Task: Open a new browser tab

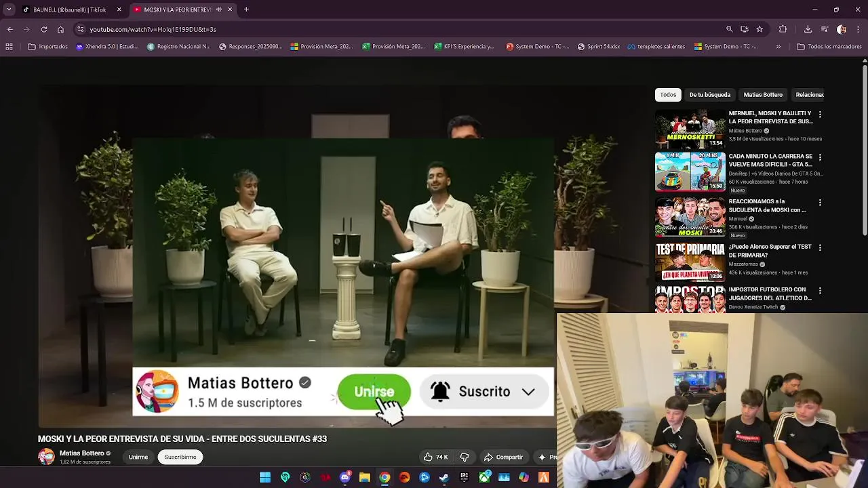Action: 246,9
